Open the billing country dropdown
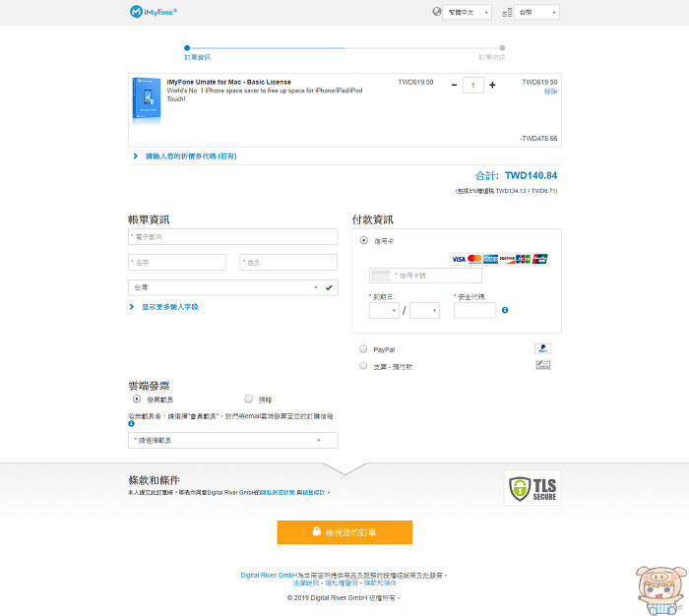The height and width of the screenshot is (616, 689). coord(233,287)
